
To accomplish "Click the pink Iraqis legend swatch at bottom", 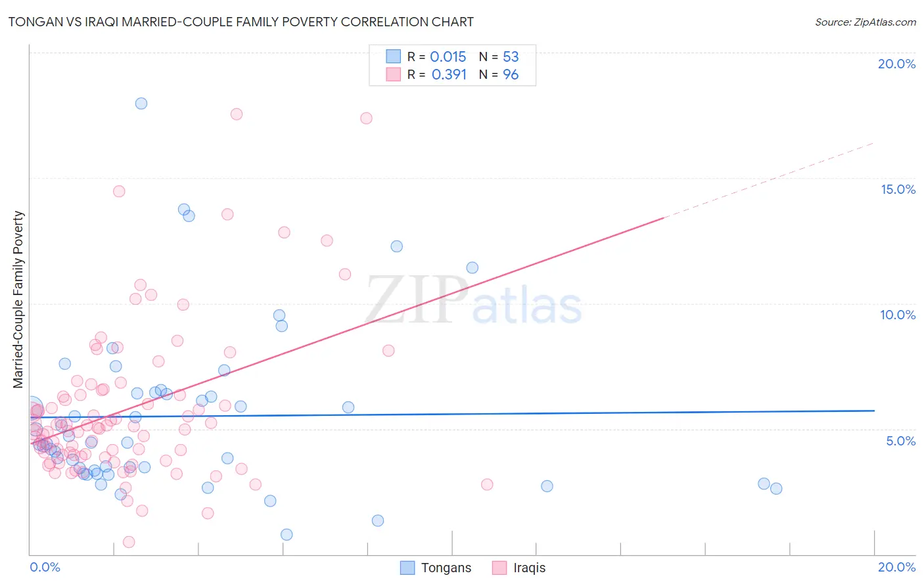I will pyautogui.click(x=499, y=568).
